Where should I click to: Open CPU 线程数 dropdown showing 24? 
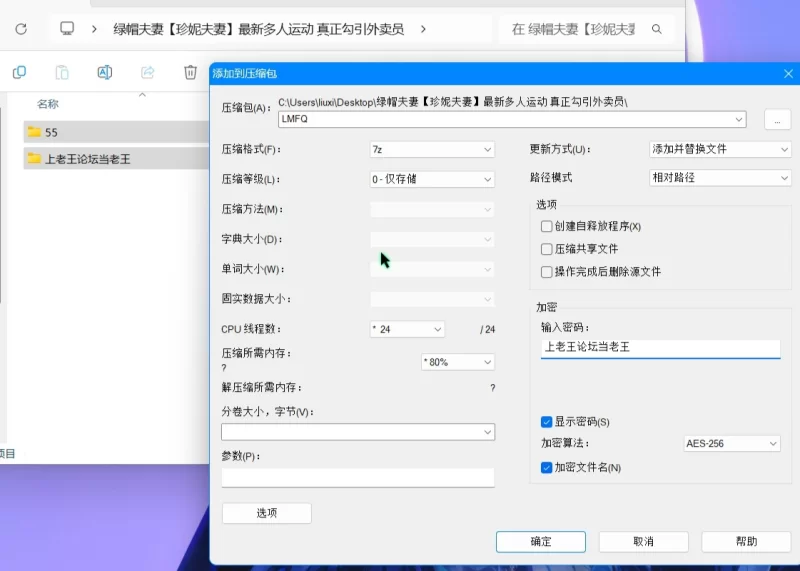tap(407, 329)
